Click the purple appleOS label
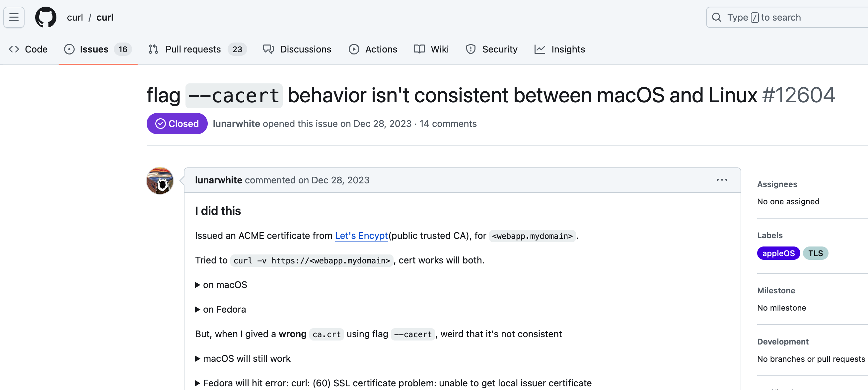 point(778,253)
